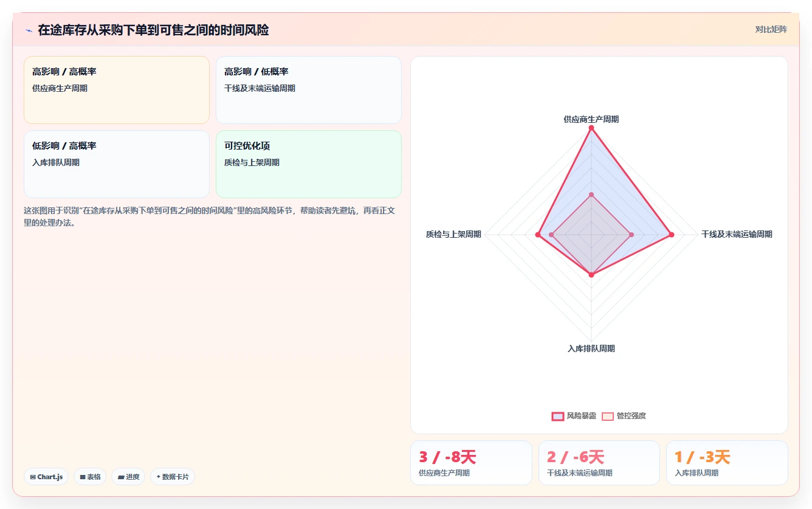Viewport: 812px width, 509px height.
Task: Open the 2 / -6天 stat card
Action: point(599,463)
